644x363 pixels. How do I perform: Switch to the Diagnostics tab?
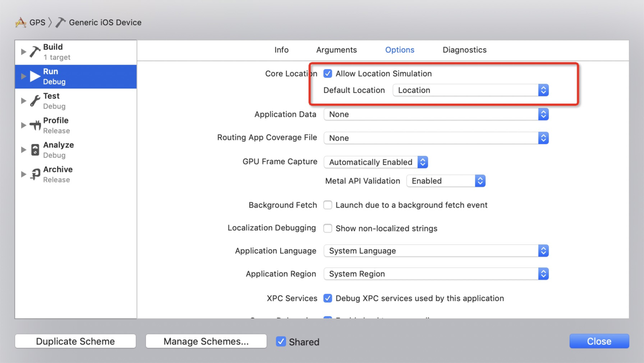coord(464,50)
